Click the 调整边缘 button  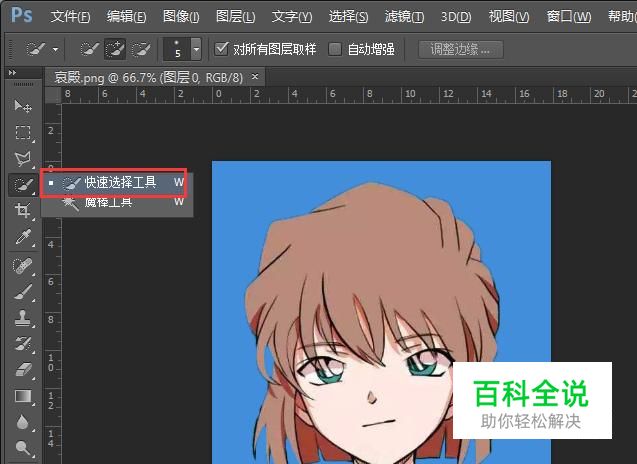(x=461, y=50)
